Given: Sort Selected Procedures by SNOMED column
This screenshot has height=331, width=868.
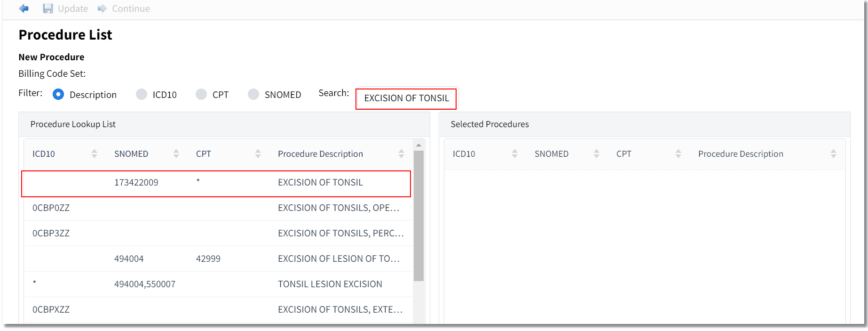Looking at the screenshot, I should click(x=596, y=153).
